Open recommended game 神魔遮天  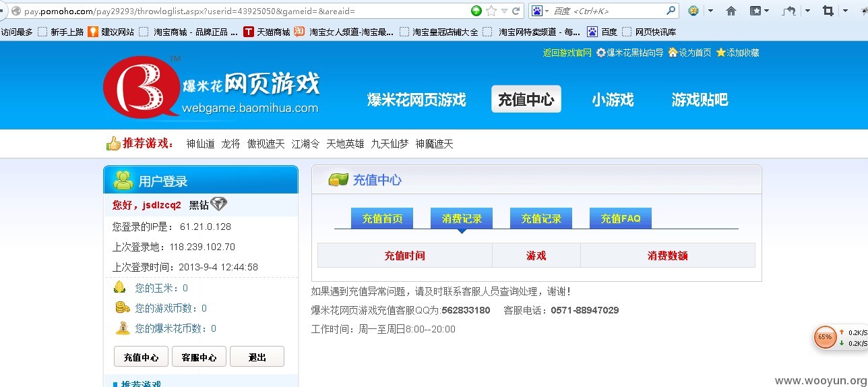click(434, 144)
